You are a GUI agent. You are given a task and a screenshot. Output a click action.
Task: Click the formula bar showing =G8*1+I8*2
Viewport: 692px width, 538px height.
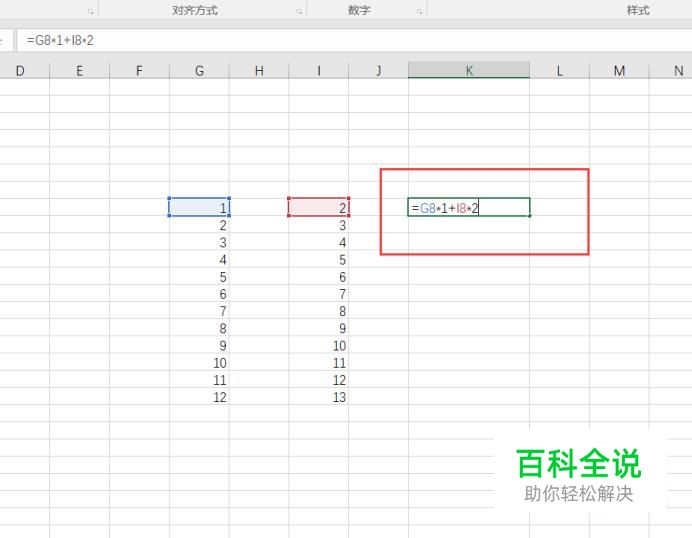354,41
